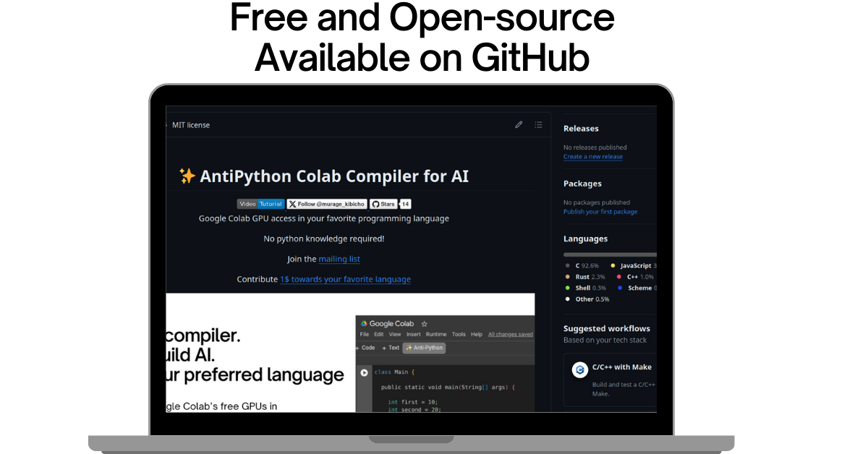
Task: Click the run cell play button
Action: click(365, 372)
